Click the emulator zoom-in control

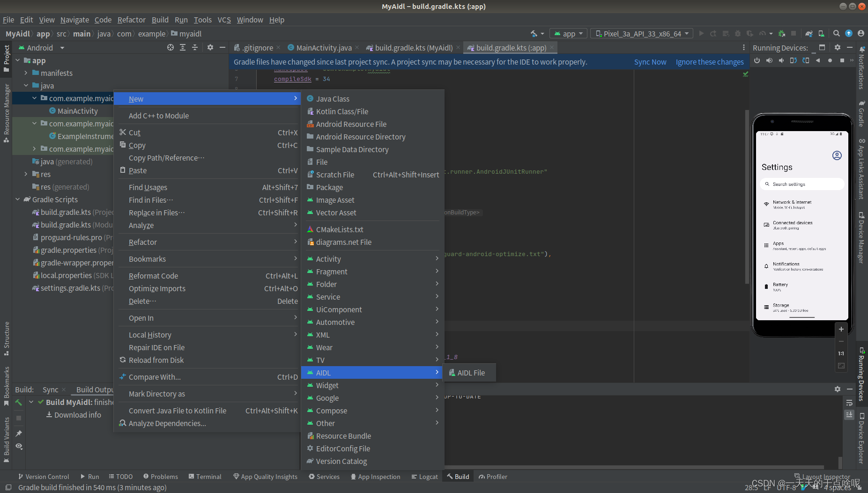tap(842, 329)
